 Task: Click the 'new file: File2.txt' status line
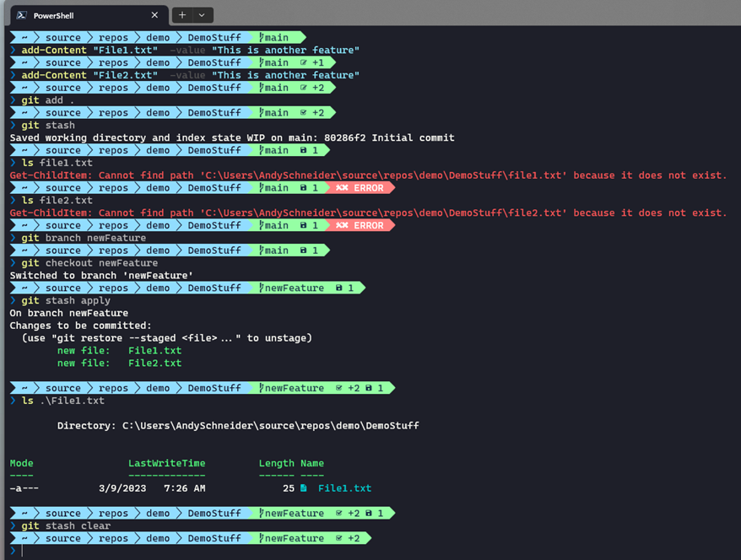click(119, 363)
